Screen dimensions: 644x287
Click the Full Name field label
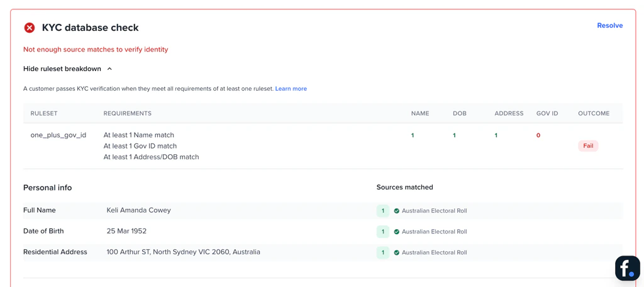[x=40, y=210]
